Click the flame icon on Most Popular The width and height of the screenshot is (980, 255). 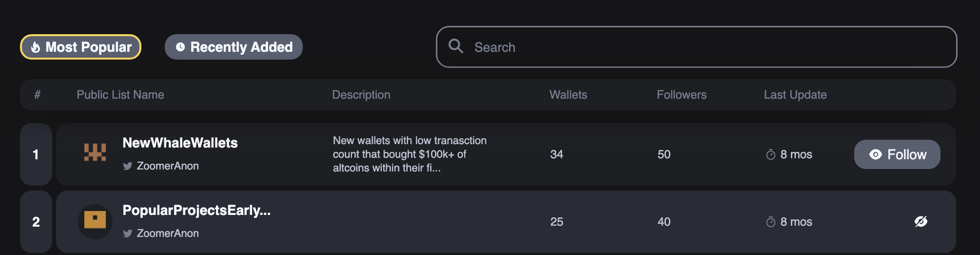(36, 47)
